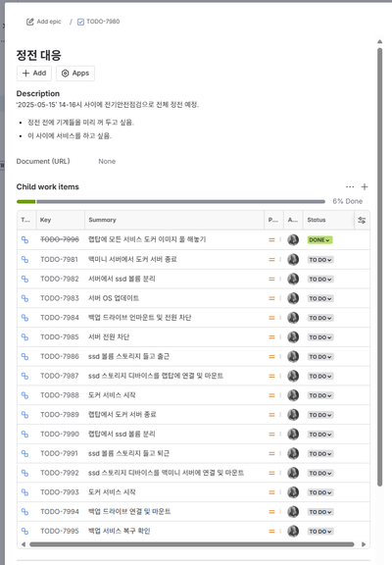392x565 pixels.
Task: Click the assignee avatar on TODO-7990
Action: (x=293, y=435)
